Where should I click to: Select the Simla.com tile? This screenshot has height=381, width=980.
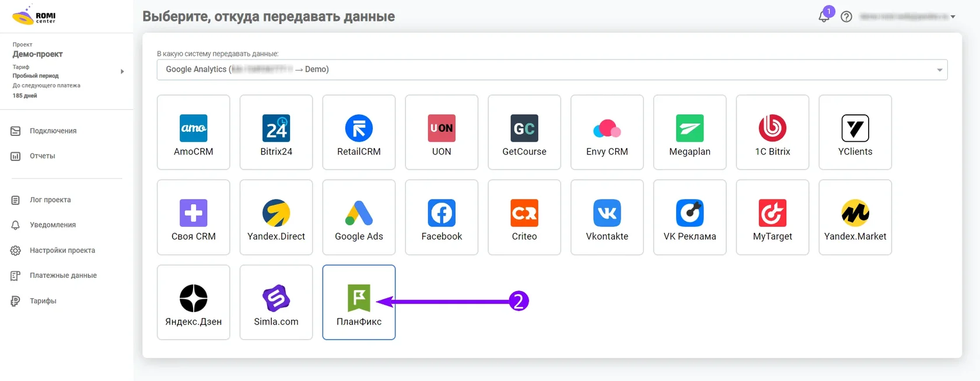point(276,302)
